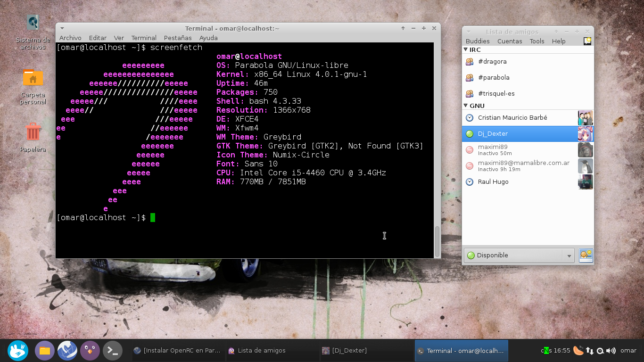
Task: Collapse the GNU buddy group
Action: [466, 106]
